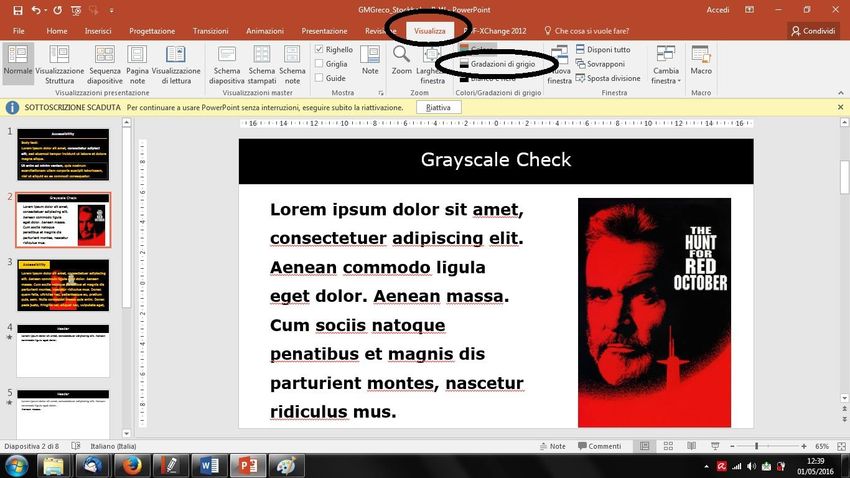
Task: Open the Undo history dropdown arrow
Action: (46, 10)
